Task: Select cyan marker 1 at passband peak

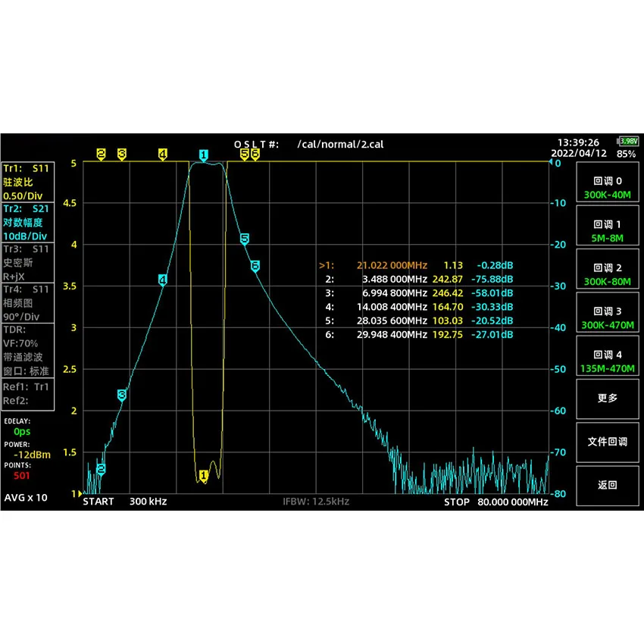Action: pos(203,155)
